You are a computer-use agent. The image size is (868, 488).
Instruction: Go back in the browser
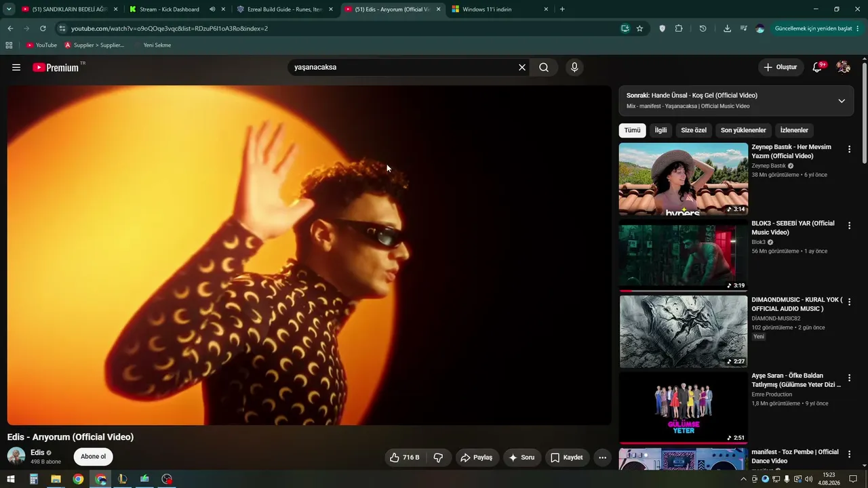(x=10, y=28)
